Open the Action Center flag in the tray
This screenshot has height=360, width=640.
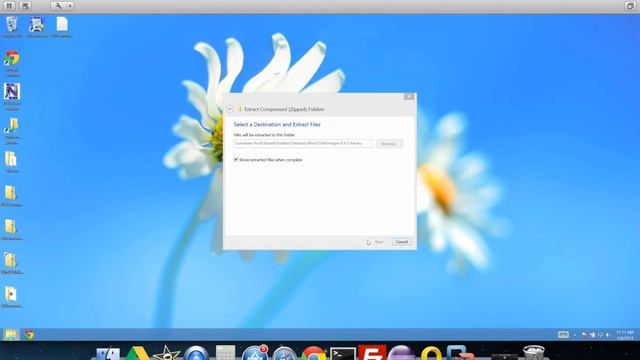click(584, 335)
